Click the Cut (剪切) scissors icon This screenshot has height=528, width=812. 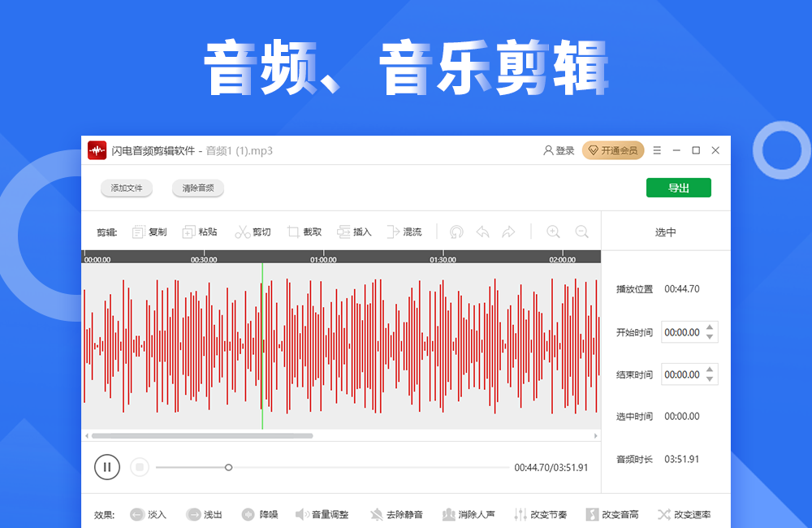(243, 232)
